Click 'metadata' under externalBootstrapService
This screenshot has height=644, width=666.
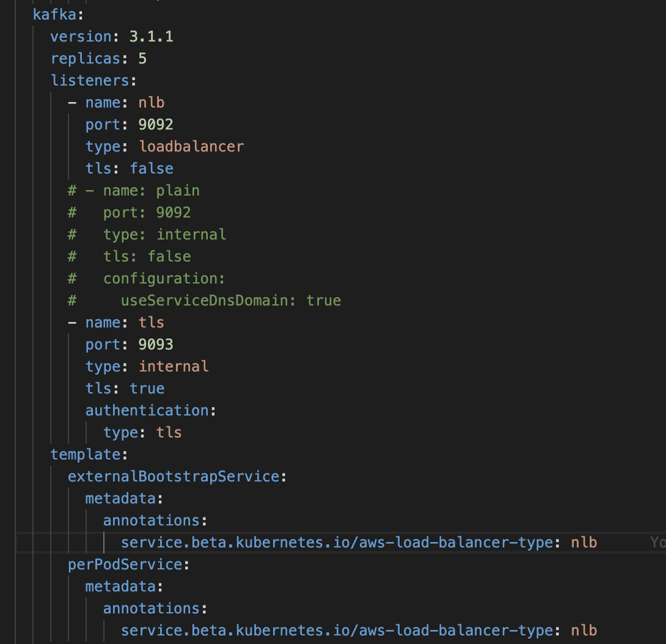120,499
